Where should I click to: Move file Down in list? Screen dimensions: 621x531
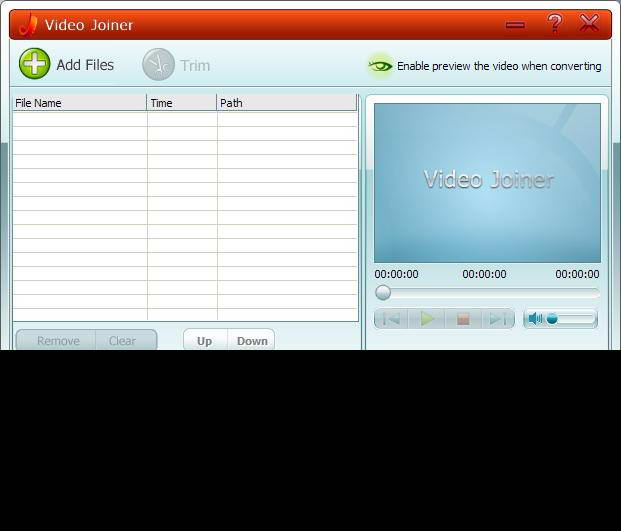(x=251, y=340)
